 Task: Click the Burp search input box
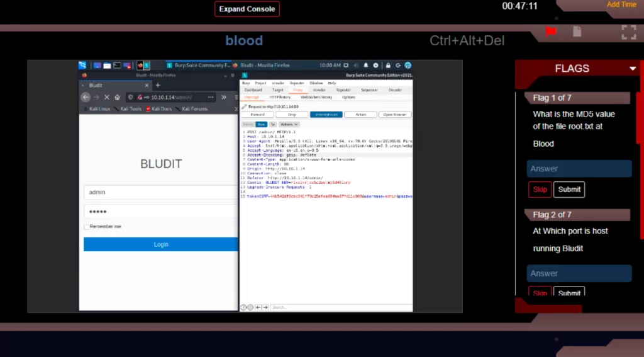[341, 307]
